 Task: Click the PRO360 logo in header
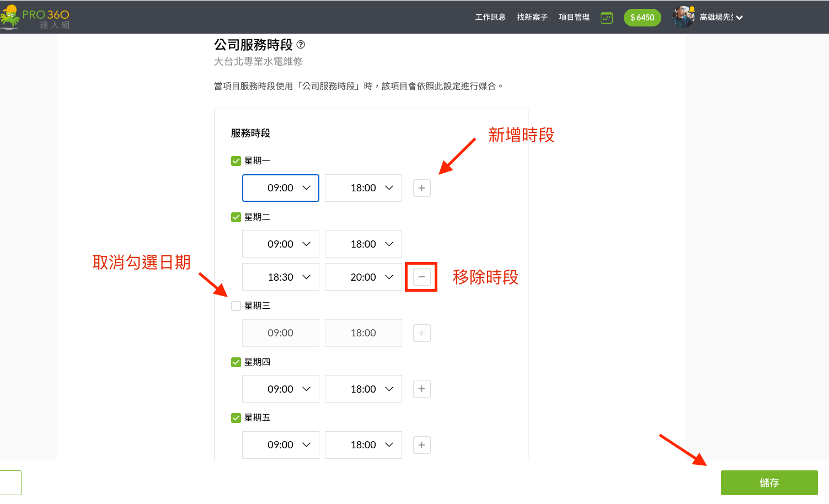[35, 17]
